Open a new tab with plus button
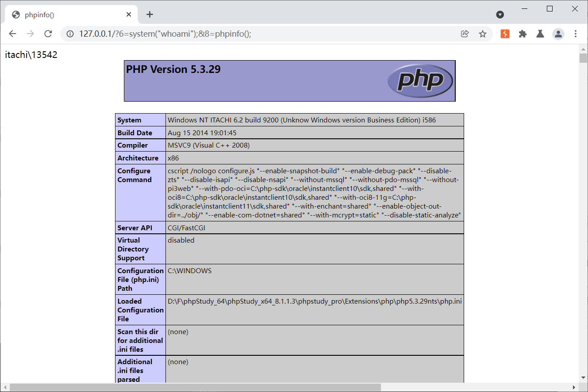Image resolution: width=588 pixels, height=392 pixels. tap(150, 15)
